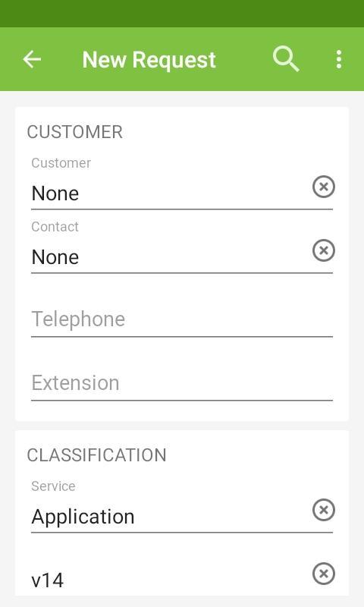The height and width of the screenshot is (607, 364).
Task: Open the three-dot overflow menu
Action: click(x=339, y=60)
